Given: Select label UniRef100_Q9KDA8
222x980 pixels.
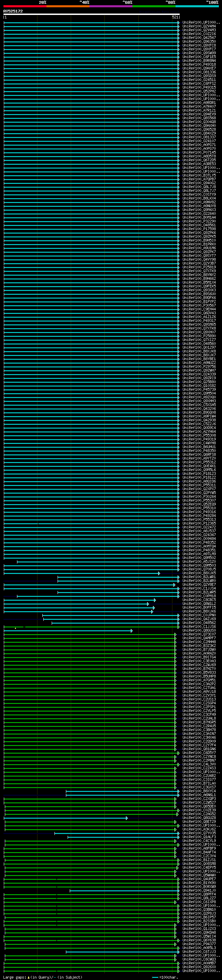Looking at the screenshot, I should 199,932.
